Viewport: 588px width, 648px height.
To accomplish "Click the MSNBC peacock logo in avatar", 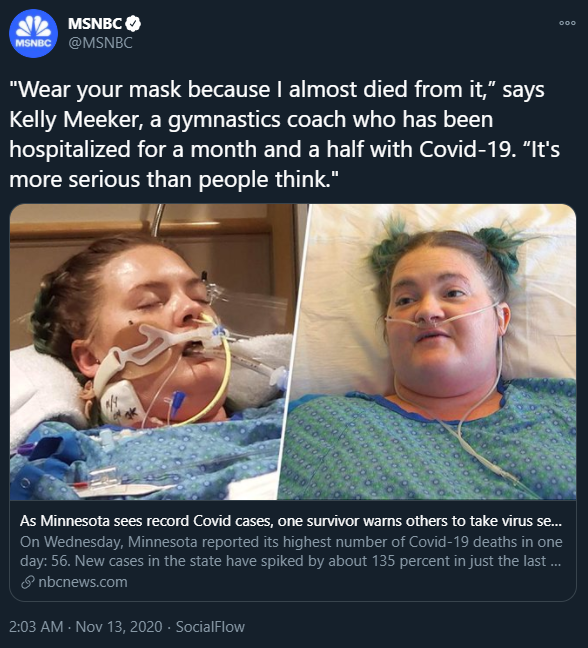I will tap(33, 29).
